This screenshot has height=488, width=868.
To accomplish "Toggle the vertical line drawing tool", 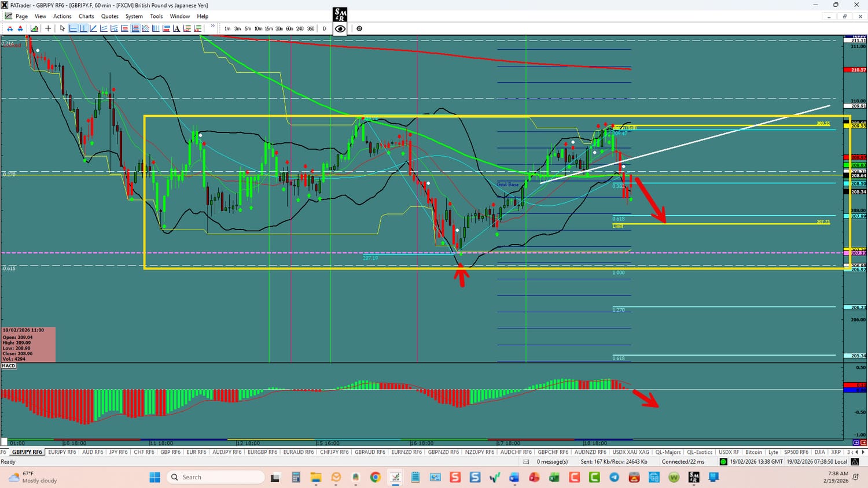I will pyautogui.click(x=83, y=28).
